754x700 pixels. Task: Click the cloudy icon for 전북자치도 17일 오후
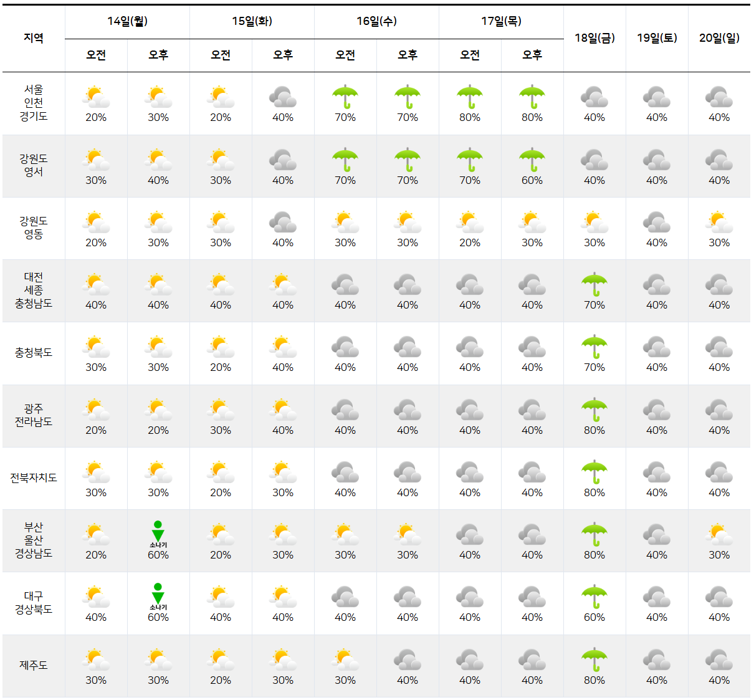coord(532,472)
